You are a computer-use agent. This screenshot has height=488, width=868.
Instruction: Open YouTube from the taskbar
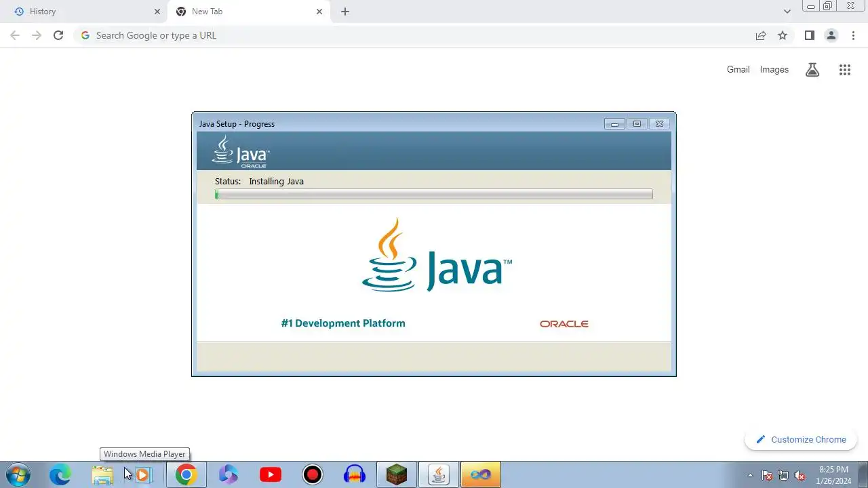click(271, 474)
